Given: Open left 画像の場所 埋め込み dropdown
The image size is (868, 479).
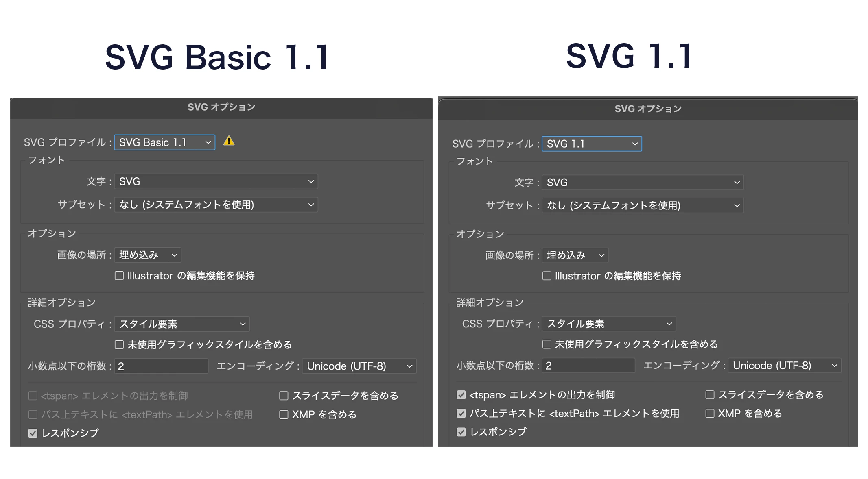Looking at the screenshot, I should click(148, 255).
